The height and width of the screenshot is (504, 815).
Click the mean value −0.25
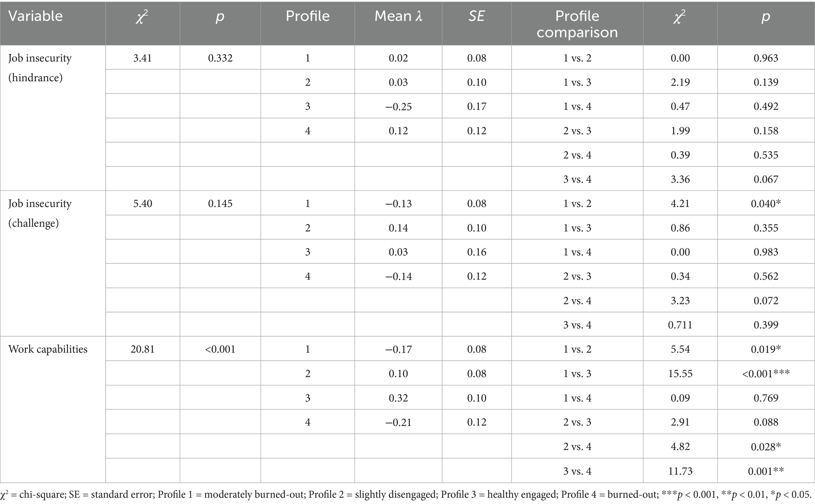pos(398,107)
